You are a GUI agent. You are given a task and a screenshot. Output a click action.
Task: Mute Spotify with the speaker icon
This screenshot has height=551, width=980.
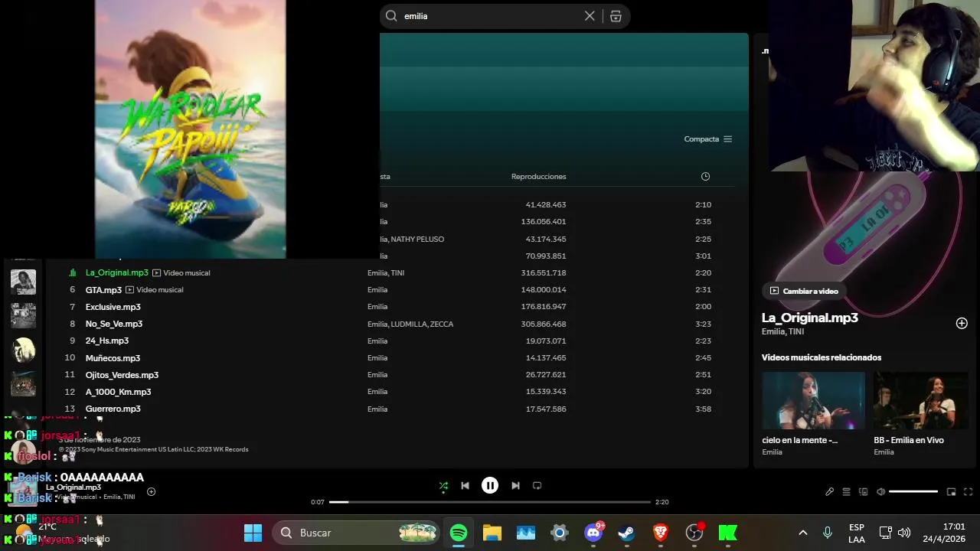tap(880, 491)
